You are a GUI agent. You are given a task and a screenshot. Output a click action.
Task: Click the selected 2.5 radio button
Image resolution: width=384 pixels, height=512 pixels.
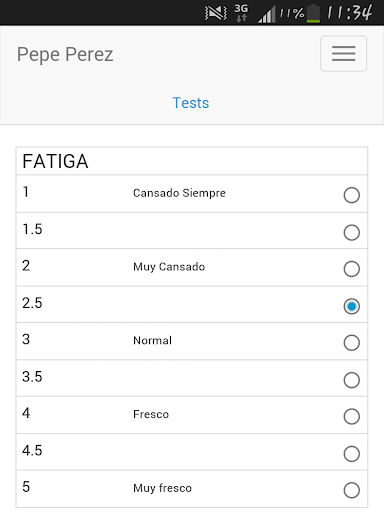click(x=351, y=306)
